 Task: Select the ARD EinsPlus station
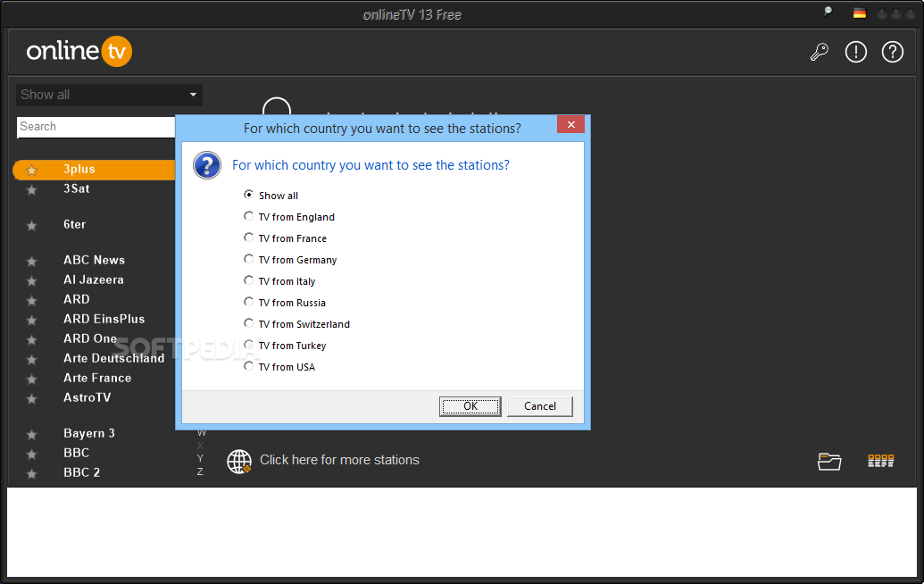click(104, 319)
